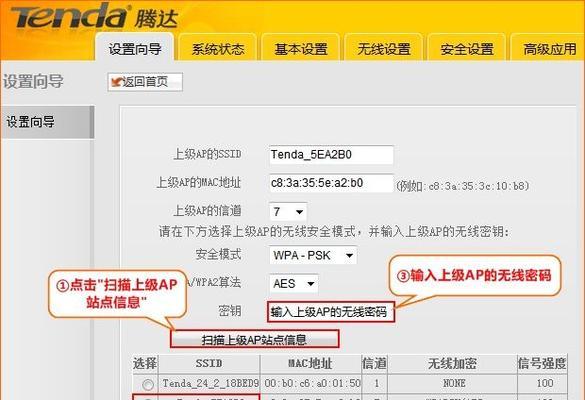The image size is (585, 400).
Task: Click the 信号强度 column header
Action: (x=542, y=363)
